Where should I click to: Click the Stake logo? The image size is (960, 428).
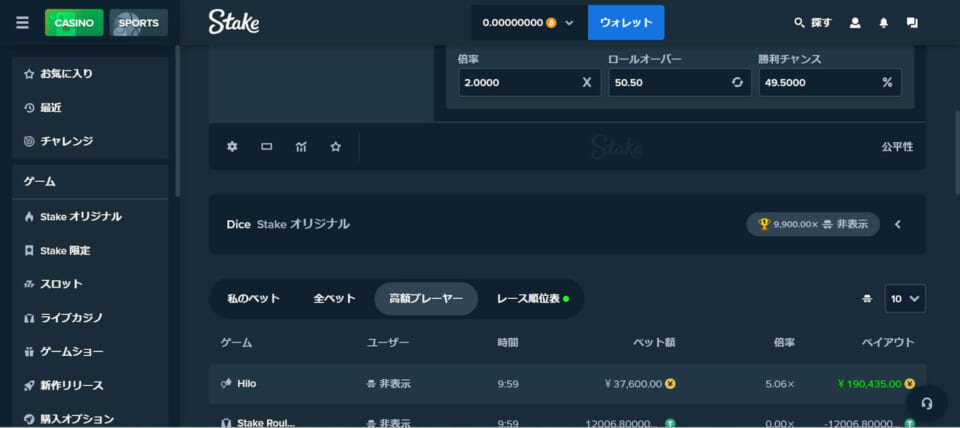point(234,23)
